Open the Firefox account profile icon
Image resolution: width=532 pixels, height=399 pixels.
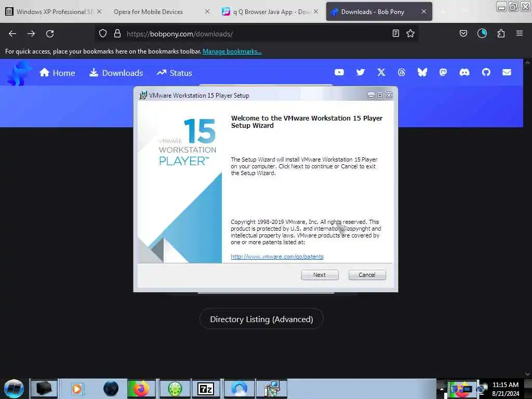click(482, 33)
